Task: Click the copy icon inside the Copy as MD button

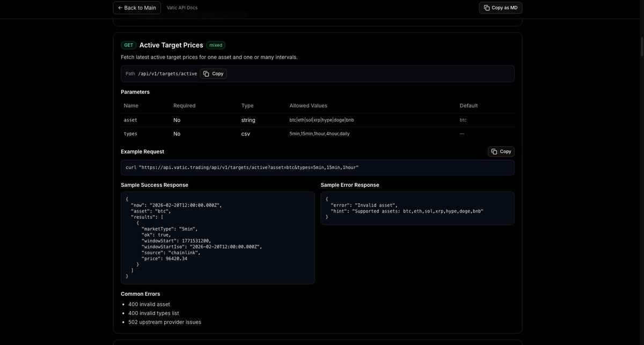Action: (x=486, y=6)
